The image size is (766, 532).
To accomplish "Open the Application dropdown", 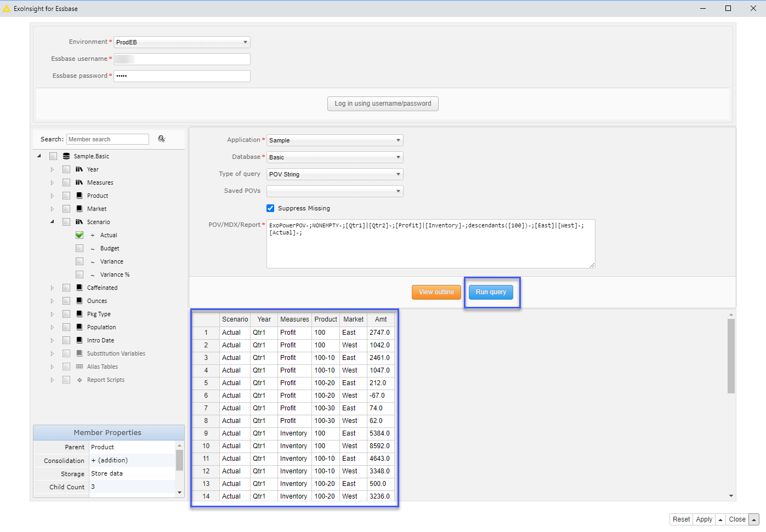I will tap(335, 140).
